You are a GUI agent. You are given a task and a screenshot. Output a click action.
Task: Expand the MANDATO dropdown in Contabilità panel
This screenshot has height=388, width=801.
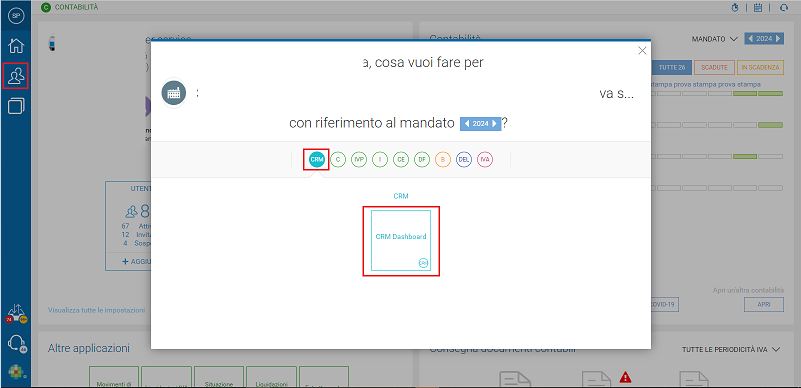pyautogui.click(x=715, y=39)
